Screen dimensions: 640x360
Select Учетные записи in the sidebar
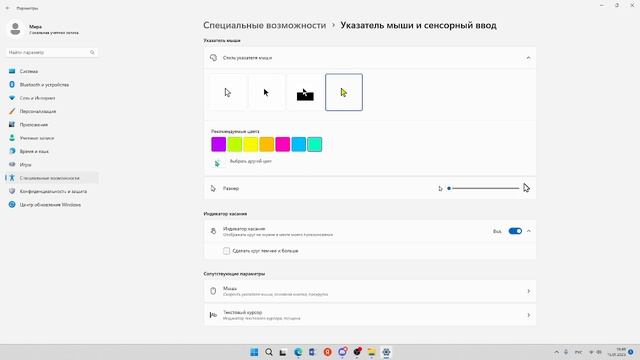tap(51, 138)
